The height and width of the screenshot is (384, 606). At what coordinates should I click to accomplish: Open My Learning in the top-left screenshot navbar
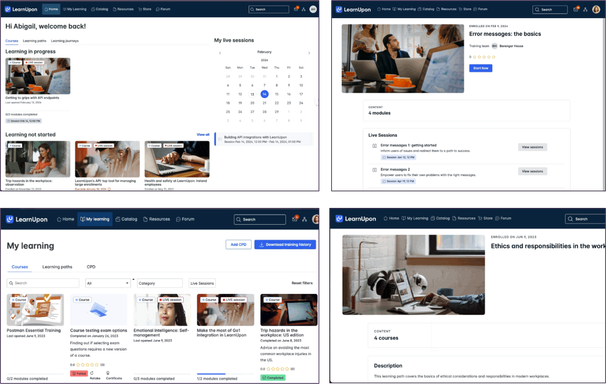(x=75, y=9)
